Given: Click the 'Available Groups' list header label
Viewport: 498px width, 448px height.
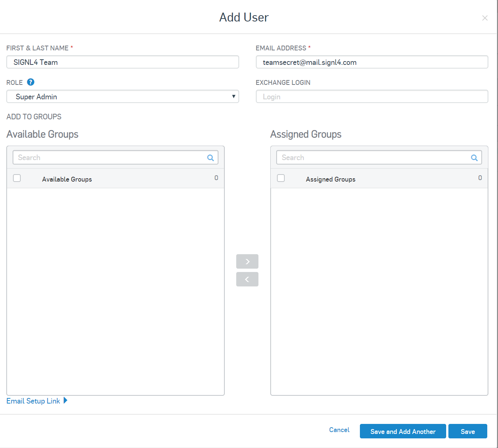Looking at the screenshot, I should tap(67, 179).
